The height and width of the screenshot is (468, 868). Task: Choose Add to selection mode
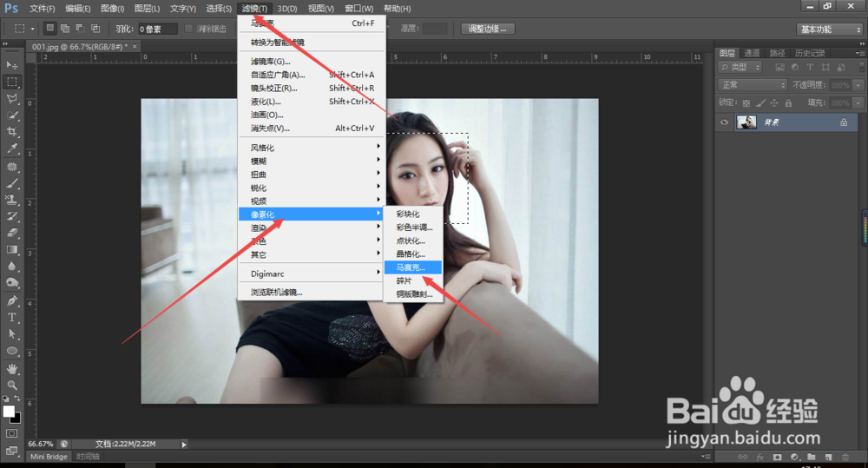(x=65, y=29)
